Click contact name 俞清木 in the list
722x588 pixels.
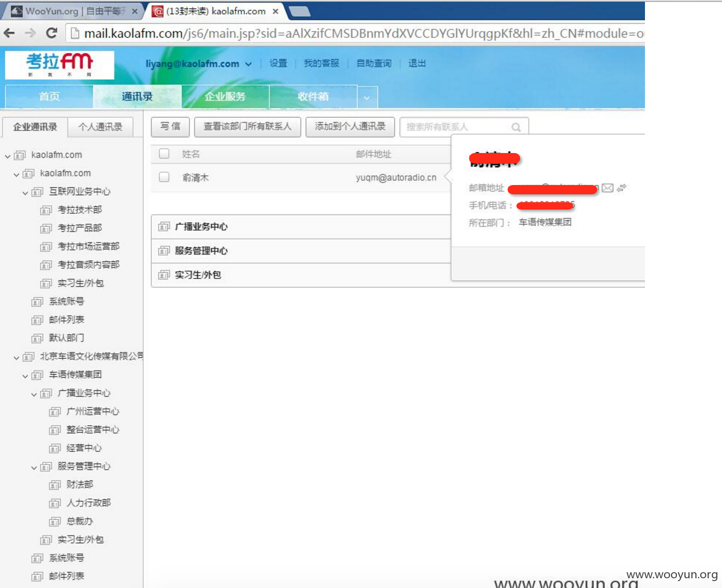(x=195, y=178)
